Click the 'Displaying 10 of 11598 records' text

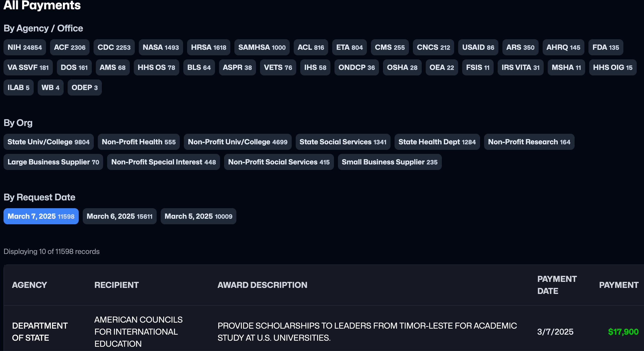(x=52, y=251)
